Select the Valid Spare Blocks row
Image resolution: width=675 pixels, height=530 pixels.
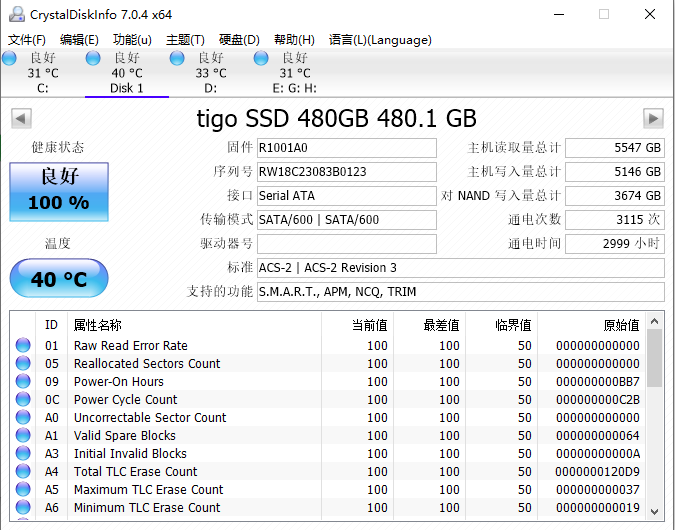point(327,435)
